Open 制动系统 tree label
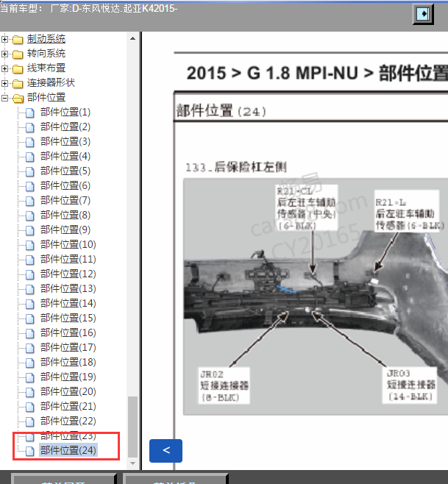Image resolution: width=448 pixels, height=484 pixels. [46, 39]
